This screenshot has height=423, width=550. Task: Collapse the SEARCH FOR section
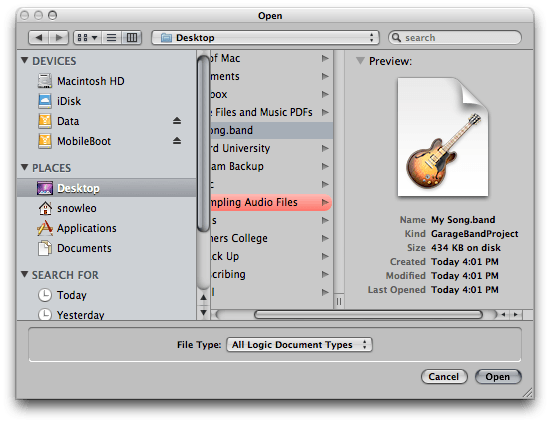pyautogui.click(x=24, y=274)
